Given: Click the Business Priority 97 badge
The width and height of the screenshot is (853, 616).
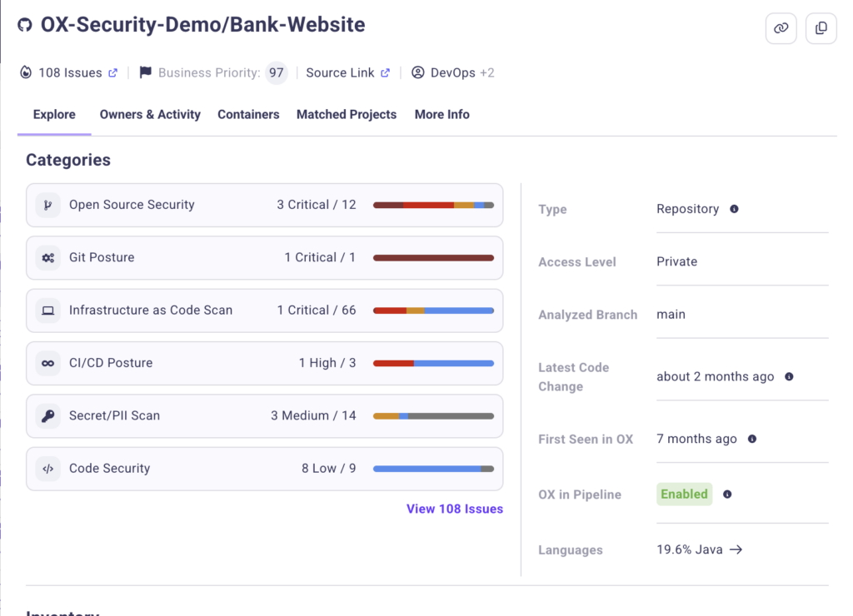Looking at the screenshot, I should pos(277,73).
